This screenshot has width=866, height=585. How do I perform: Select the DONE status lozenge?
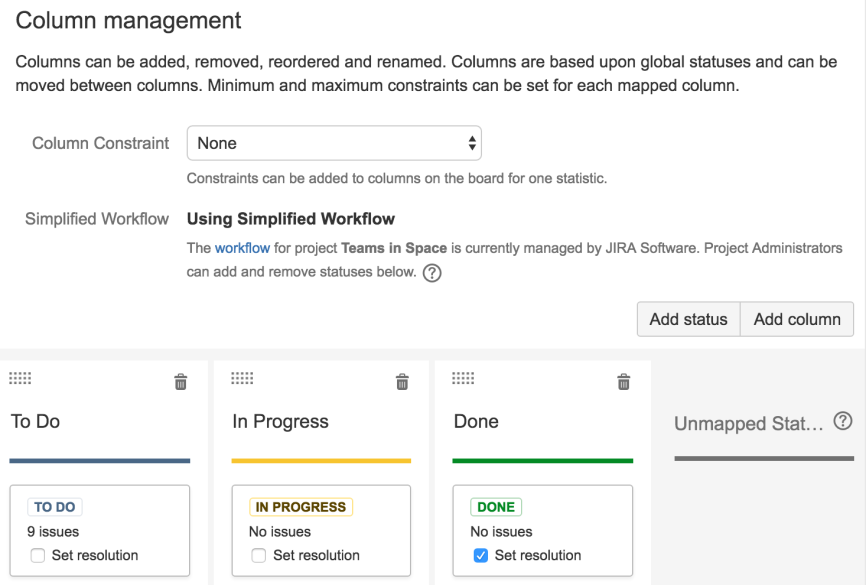click(x=496, y=507)
